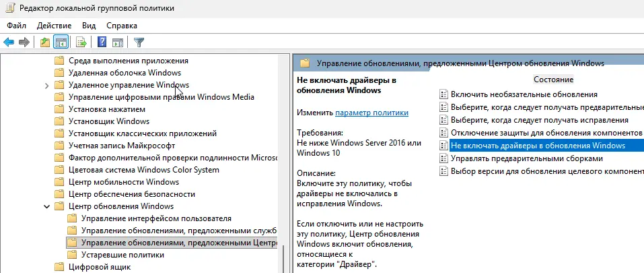
Task: Open the Файл menu
Action: pos(17,25)
